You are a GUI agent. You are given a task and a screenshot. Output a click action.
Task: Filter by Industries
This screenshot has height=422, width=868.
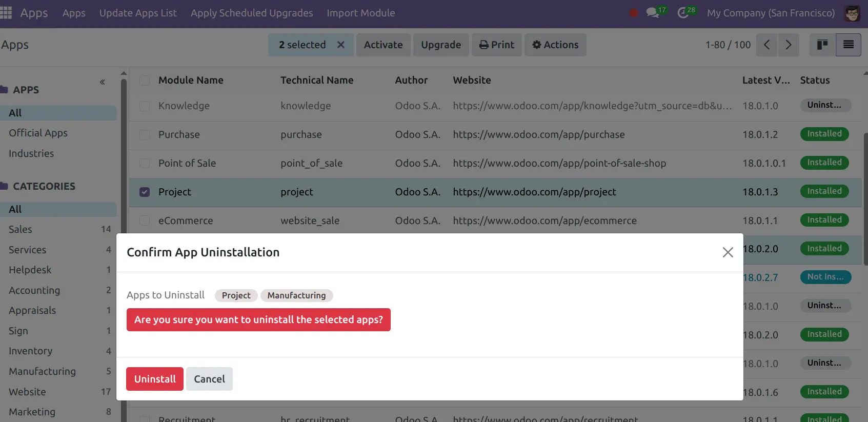click(x=58, y=153)
